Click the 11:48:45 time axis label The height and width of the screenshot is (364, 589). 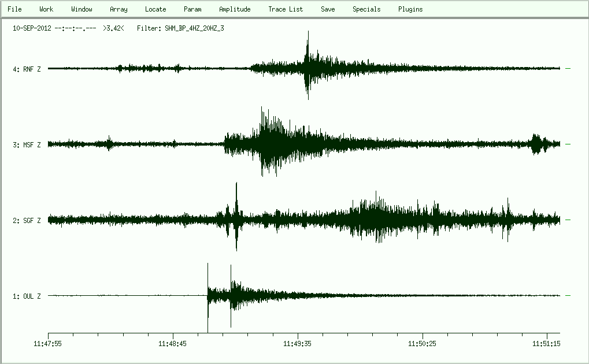pos(173,343)
